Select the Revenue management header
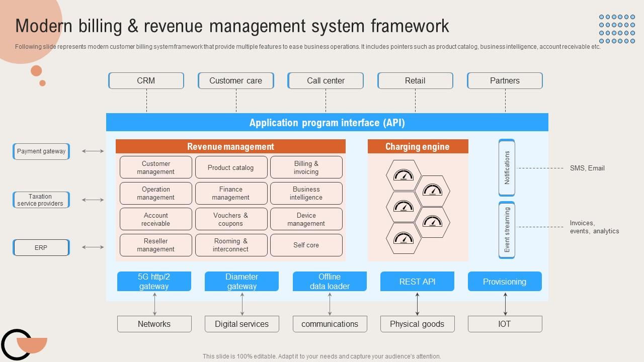 (x=230, y=146)
